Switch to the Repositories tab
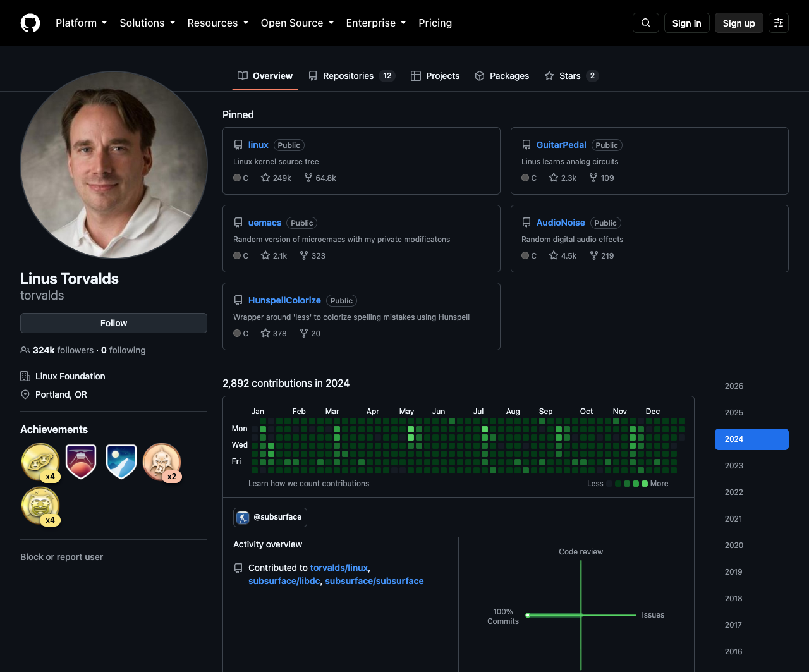 click(351, 76)
